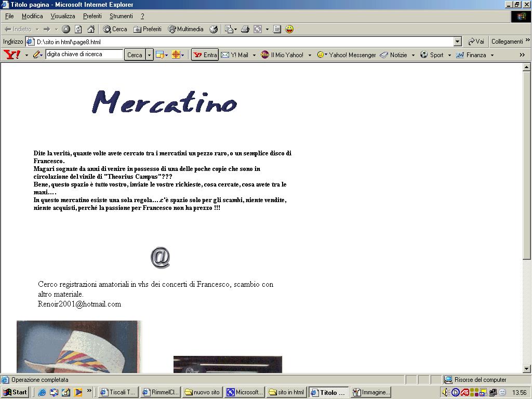Click the Yahoo! logo icon
Viewport: 532px width, 399px height.
pyautogui.click(x=12, y=54)
